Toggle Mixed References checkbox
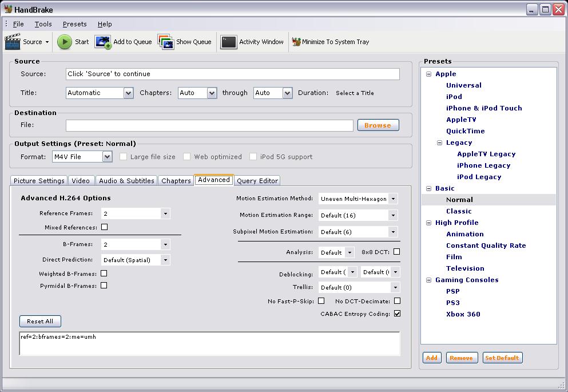The width and height of the screenshot is (568, 392). (x=104, y=227)
